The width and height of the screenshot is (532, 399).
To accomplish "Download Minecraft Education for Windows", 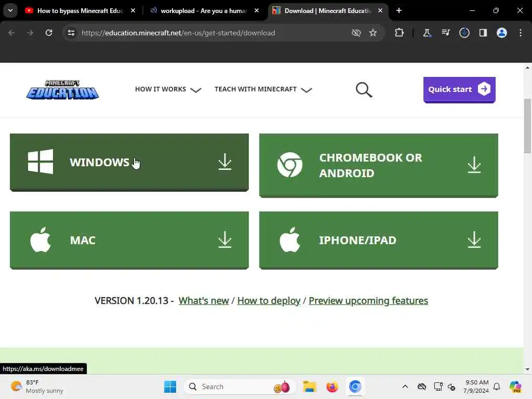I will pos(129,162).
